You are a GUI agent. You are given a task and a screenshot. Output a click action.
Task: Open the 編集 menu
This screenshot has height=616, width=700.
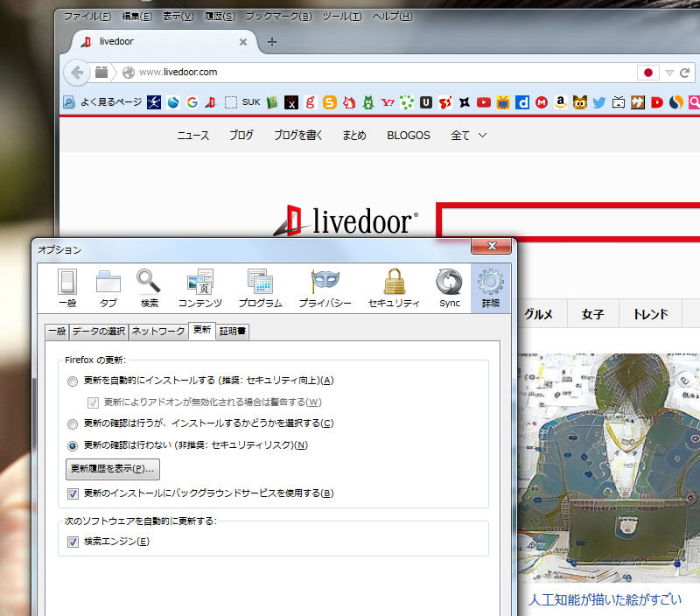pos(137,17)
